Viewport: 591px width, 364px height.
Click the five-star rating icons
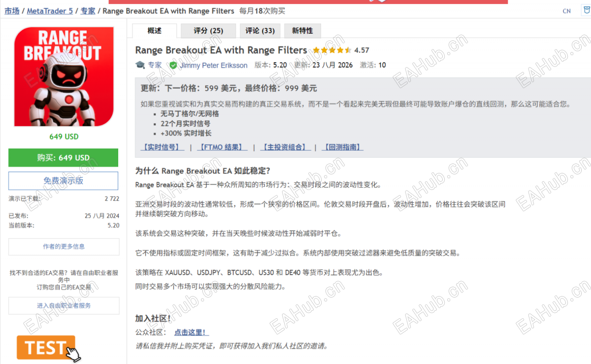pyautogui.click(x=331, y=50)
